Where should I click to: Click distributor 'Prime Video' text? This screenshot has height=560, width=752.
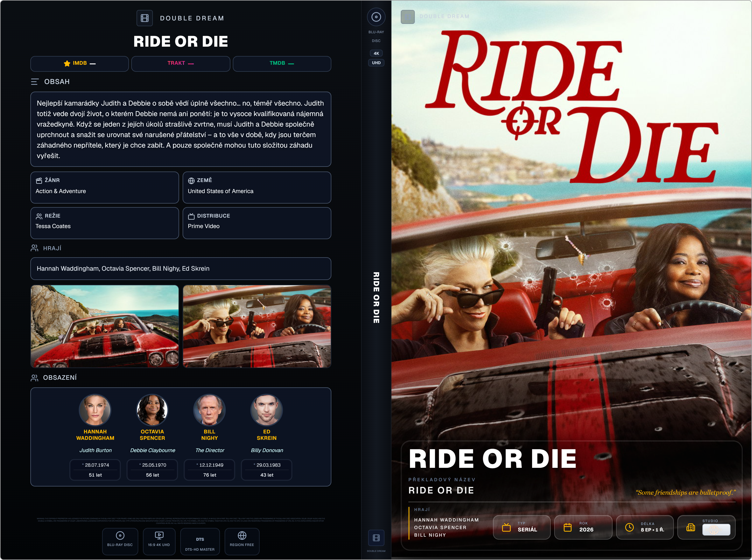[x=204, y=226]
